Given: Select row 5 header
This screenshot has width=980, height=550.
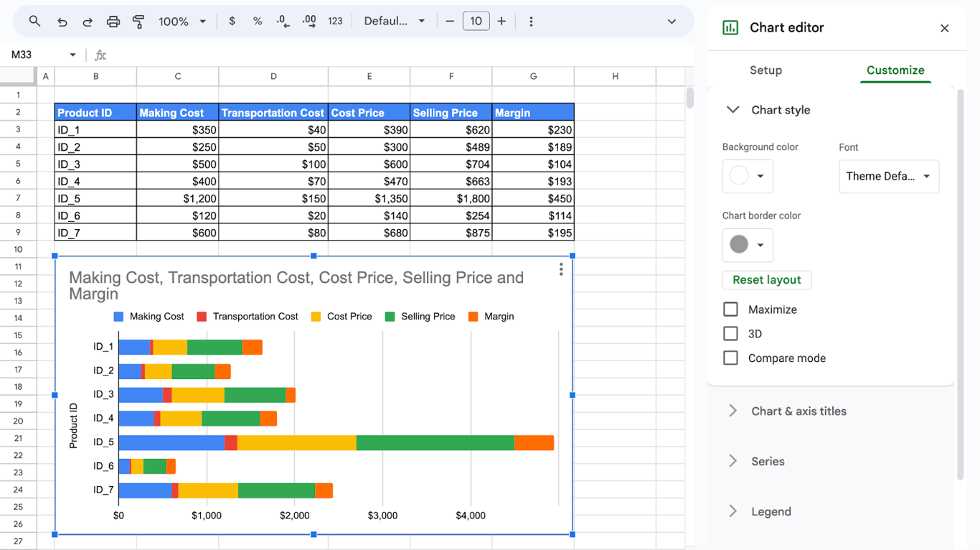Looking at the screenshot, I should pyautogui.click(x=18, y=164).
